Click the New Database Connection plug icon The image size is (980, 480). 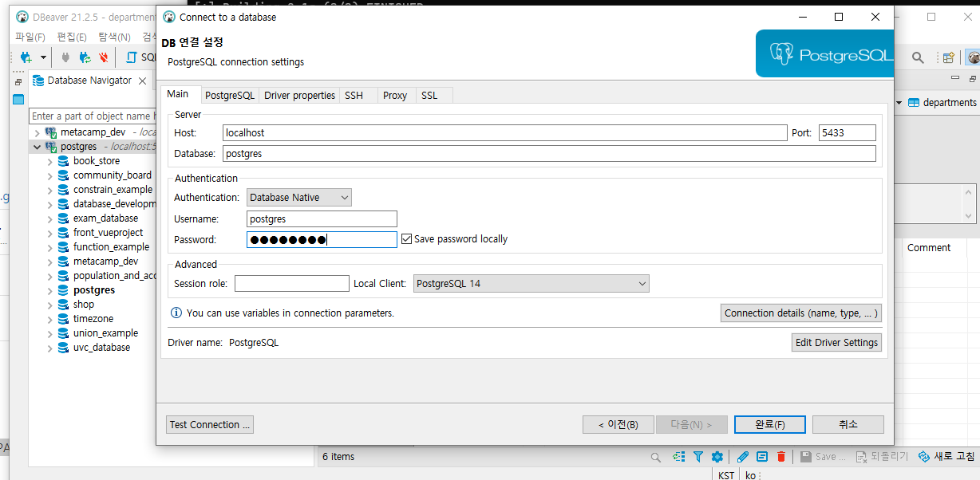pos(26,57)
